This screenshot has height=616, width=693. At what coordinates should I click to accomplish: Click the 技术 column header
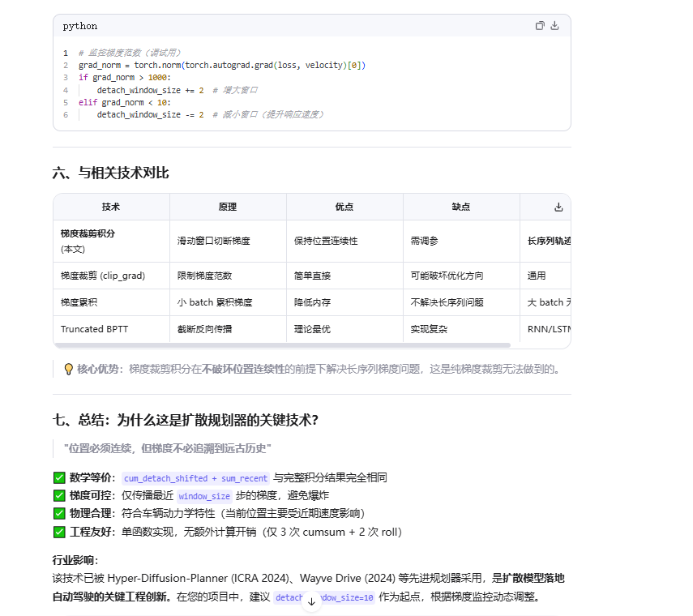click(111, 207)
